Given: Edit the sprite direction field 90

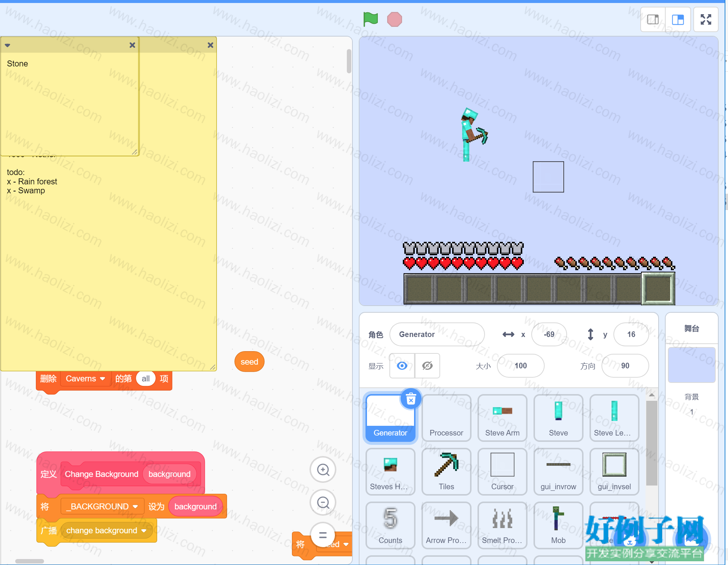Looking at the screenshot, I should point(625,366).
